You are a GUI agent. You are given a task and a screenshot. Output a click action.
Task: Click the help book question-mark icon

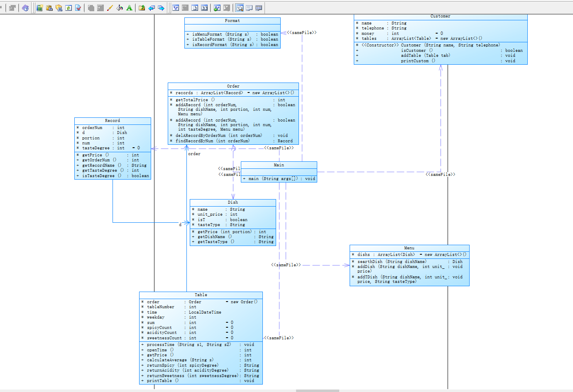pos(25,8)
